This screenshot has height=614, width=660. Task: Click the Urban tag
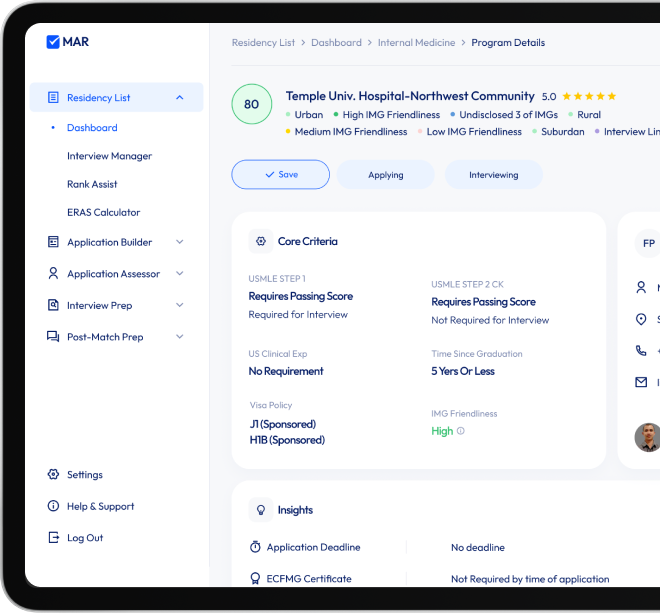click(x=309, y=114)
